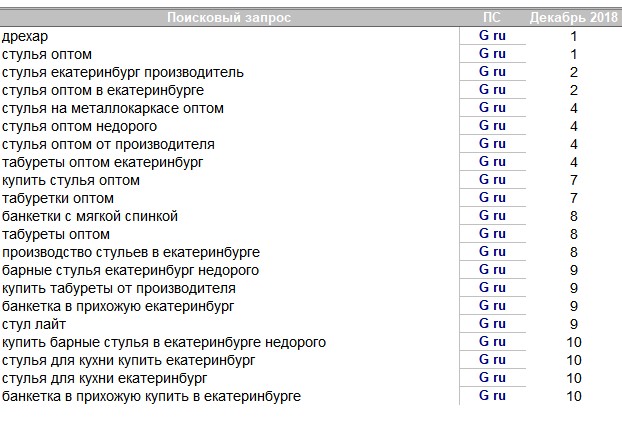Select the query 'дрехар'
The height and width of the screenshot is (421, 622).
[25, 36]
